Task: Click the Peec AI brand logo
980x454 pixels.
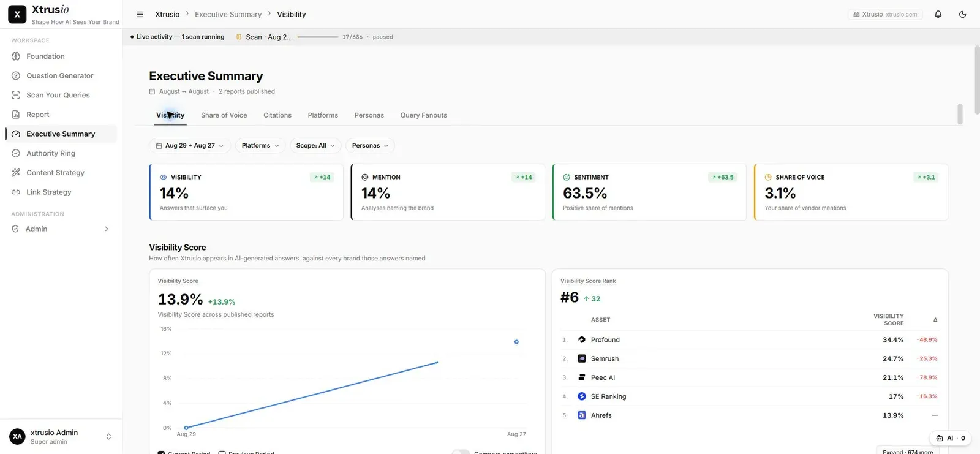Action: 582,377
